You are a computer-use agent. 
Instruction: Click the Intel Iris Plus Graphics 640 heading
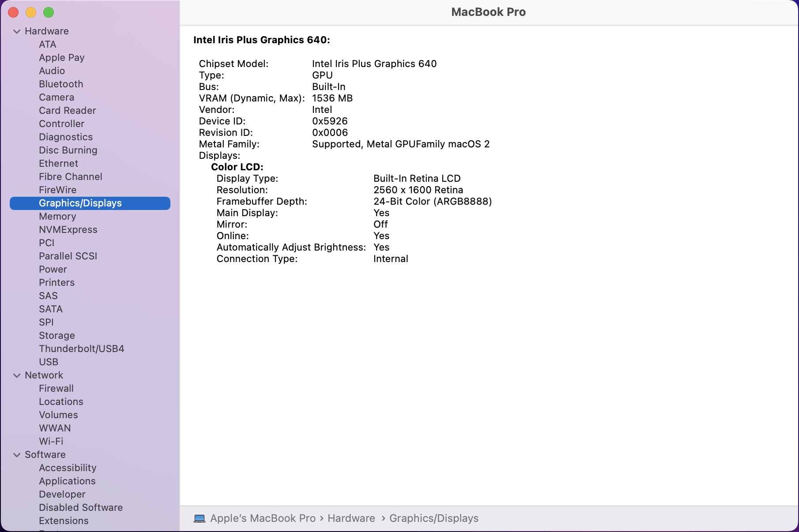point(262,40)
